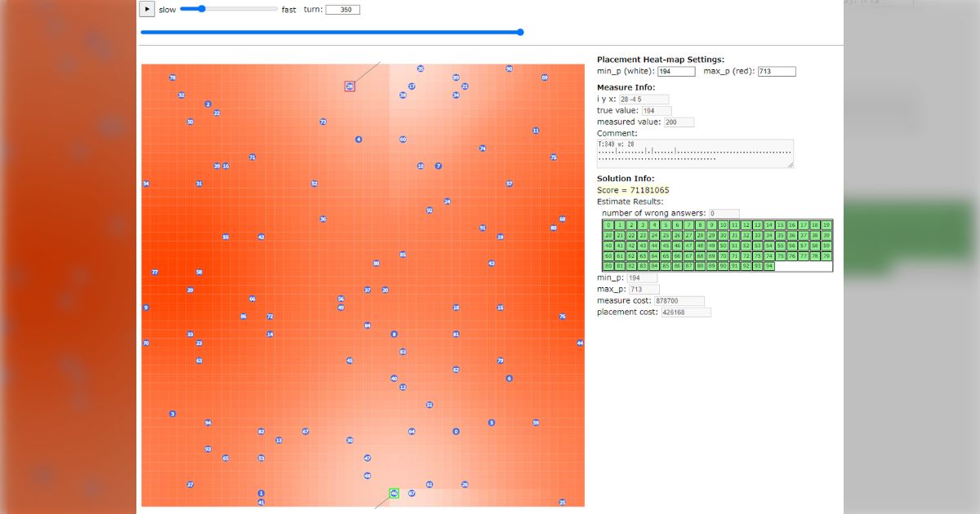
Task: Select cell 19 in Estimate Results grid
Action: 826,225
